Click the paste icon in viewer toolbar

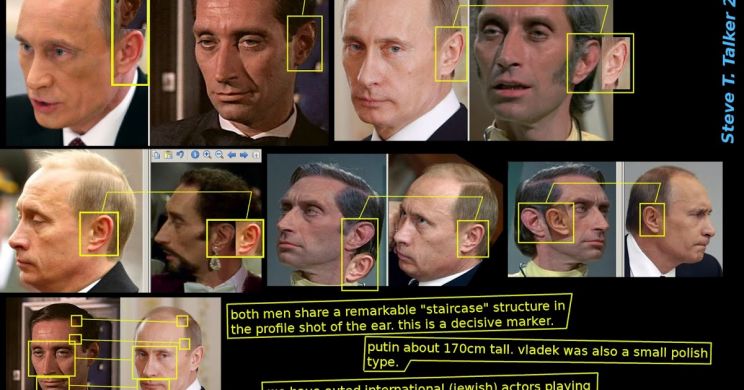click(168, 155)
